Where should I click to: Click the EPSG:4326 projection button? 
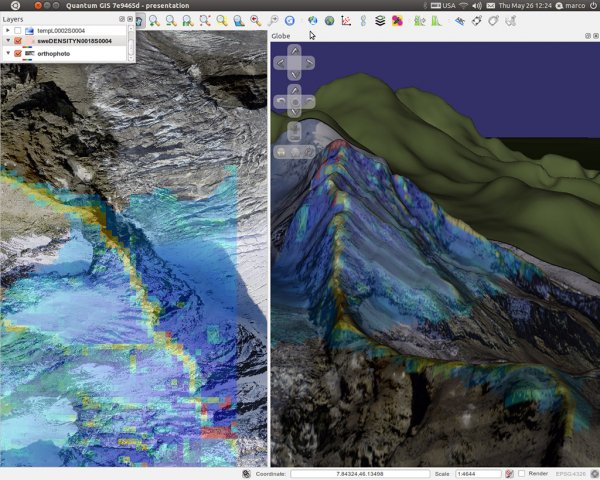tap(571, 474)
